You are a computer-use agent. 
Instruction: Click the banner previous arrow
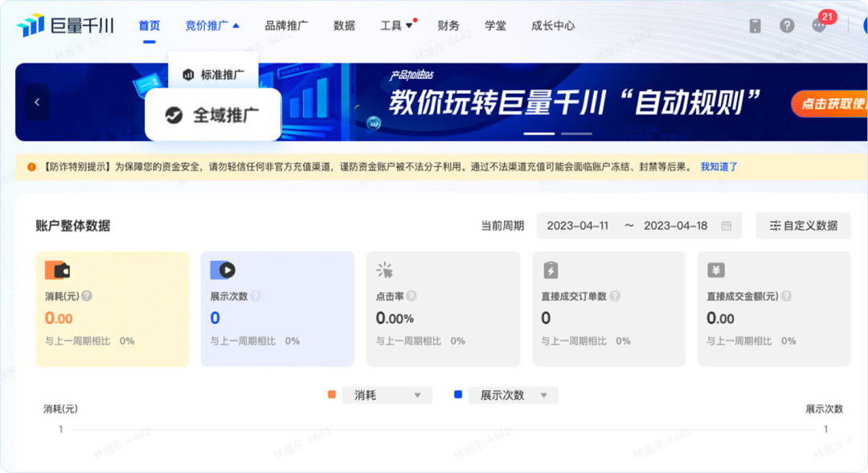pyautogui.click(x=37, y=102)
